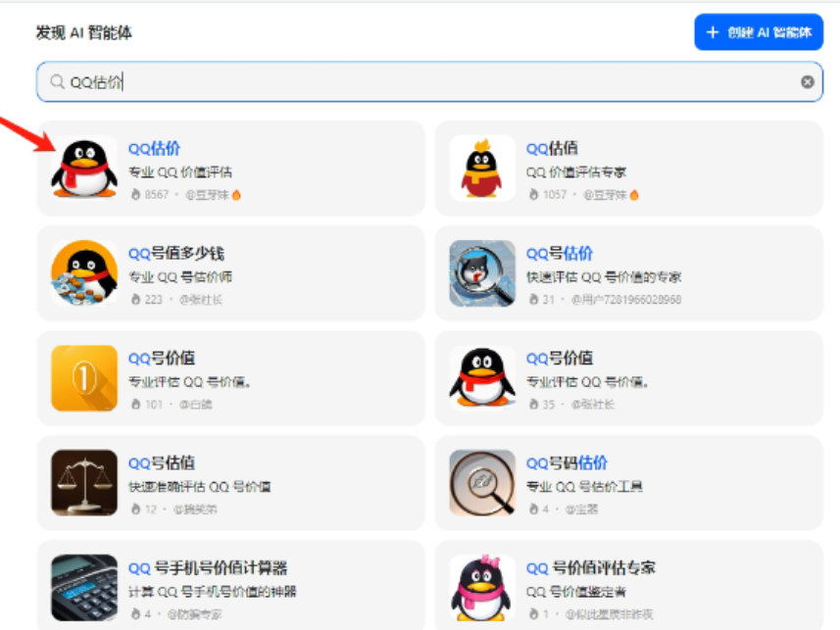This screenshot has width=840, height=630.
Task: Click the 创建 AI 智能体 button
Action: click(759, 32)
